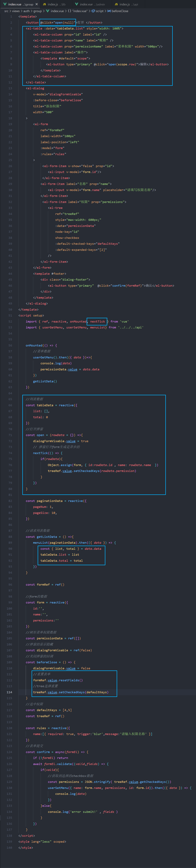Open the beforeClose breadcrumb
The image size is (196, 868).
coord(120,11)
